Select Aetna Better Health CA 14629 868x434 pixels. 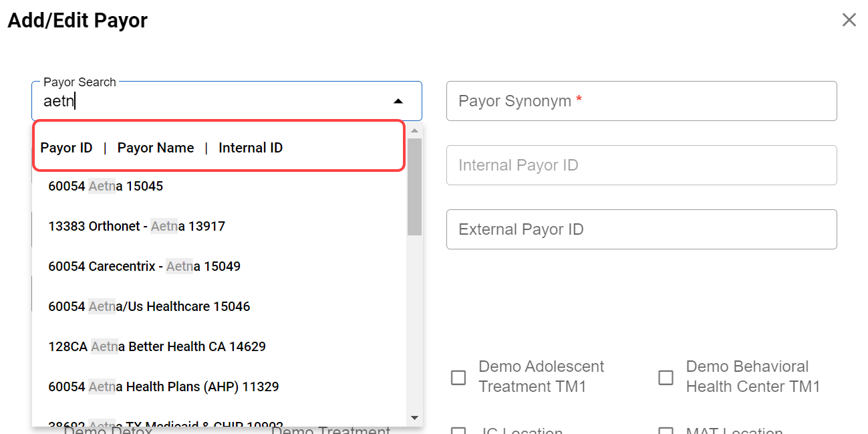[x=157, y=346]
